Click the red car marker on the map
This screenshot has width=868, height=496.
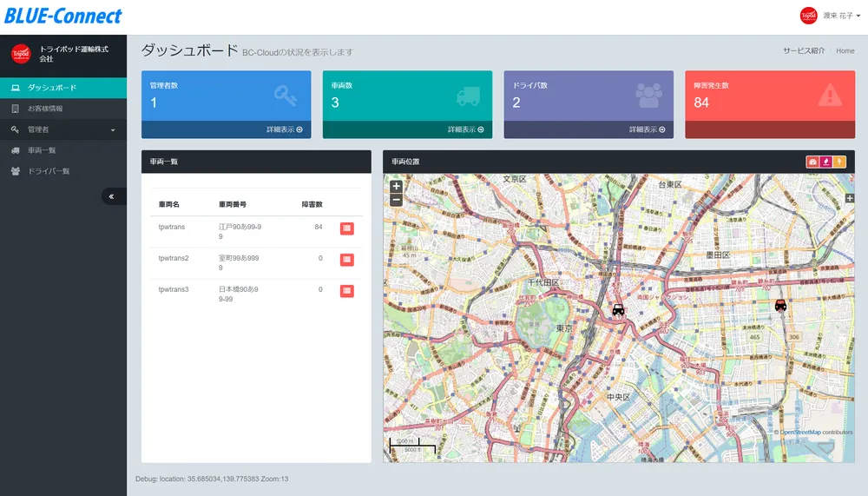[x=780, y=304]
